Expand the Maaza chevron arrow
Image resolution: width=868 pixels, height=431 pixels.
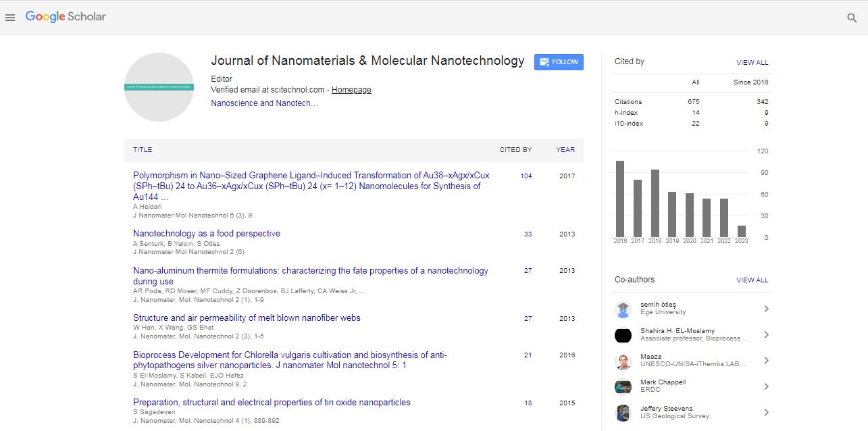(766, 360)
